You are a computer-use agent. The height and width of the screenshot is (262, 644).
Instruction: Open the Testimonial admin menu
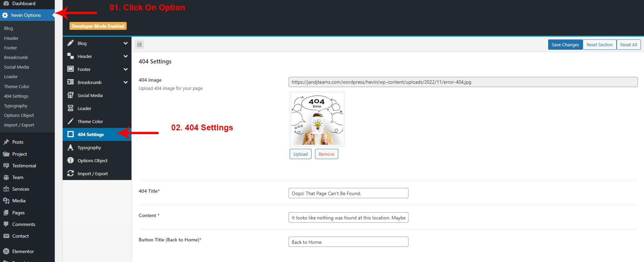coord(24,166)
